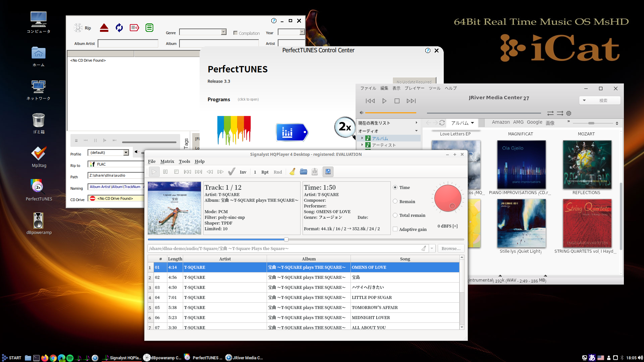Click the blue folder icon in HQPlayer toolbar
The height and width of the screenshot is (362, 644).
[x=304, y=172]
